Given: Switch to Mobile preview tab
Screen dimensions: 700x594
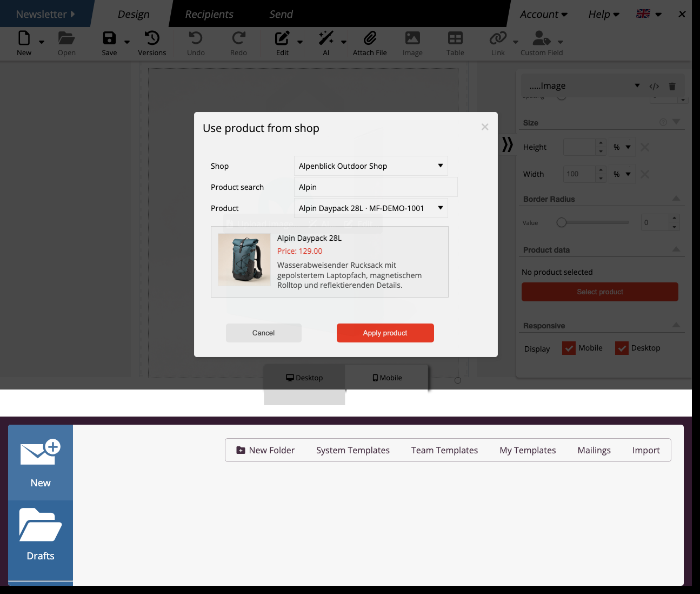Looking at the screenshot, I should pyautogui.click(x=387, y=378).
